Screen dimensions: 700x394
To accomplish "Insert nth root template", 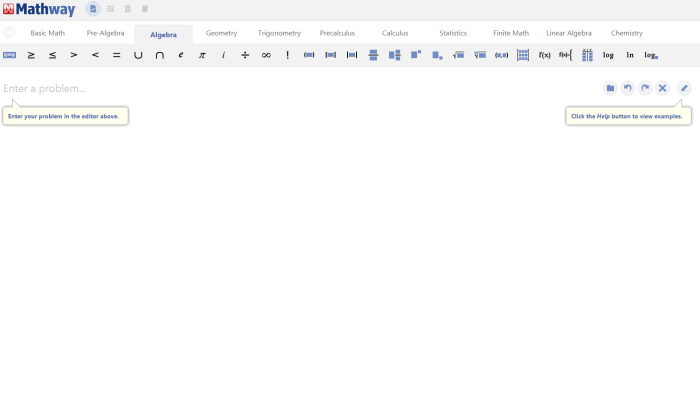I will 480,55.
